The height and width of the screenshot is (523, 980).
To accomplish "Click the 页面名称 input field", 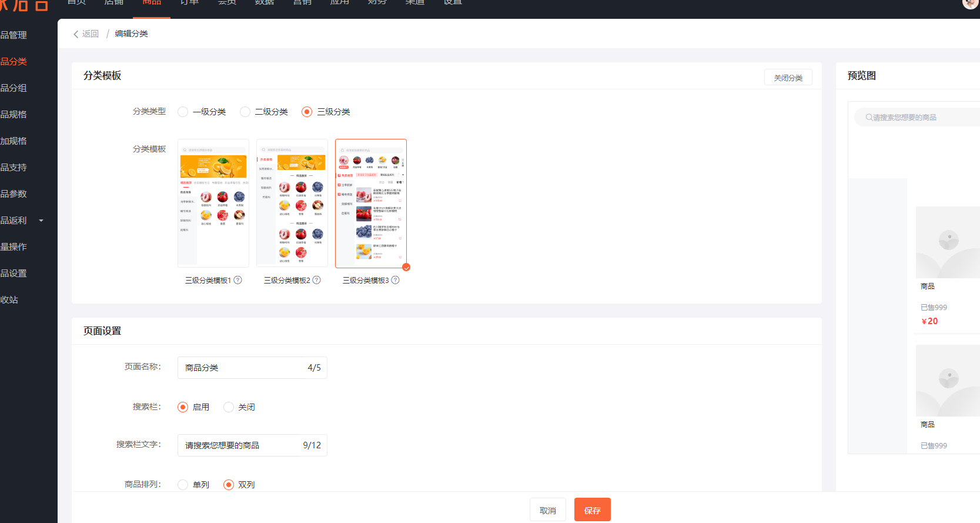I will coord(241,368).
